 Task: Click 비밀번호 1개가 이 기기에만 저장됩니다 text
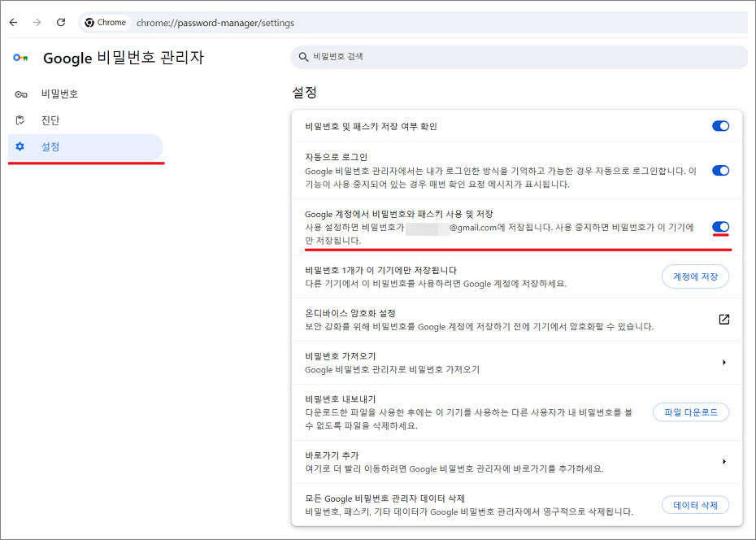click(381, 270)
